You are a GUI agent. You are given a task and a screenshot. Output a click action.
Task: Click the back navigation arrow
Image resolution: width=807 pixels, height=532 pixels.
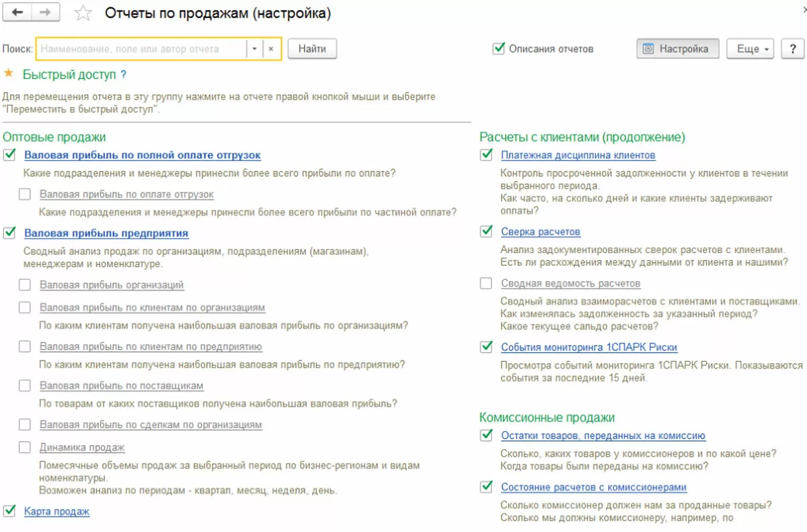17,13
